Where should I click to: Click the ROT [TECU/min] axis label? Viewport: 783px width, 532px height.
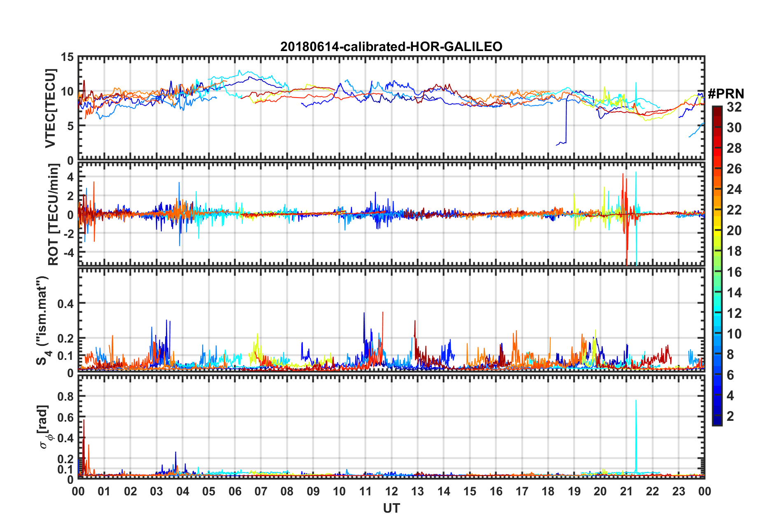[x=53, y=215]
